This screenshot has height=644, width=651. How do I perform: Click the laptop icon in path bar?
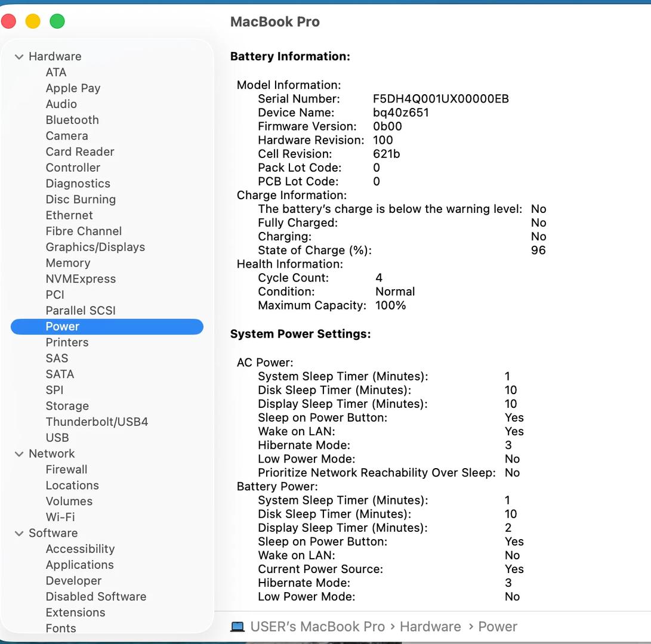point(237,627)
